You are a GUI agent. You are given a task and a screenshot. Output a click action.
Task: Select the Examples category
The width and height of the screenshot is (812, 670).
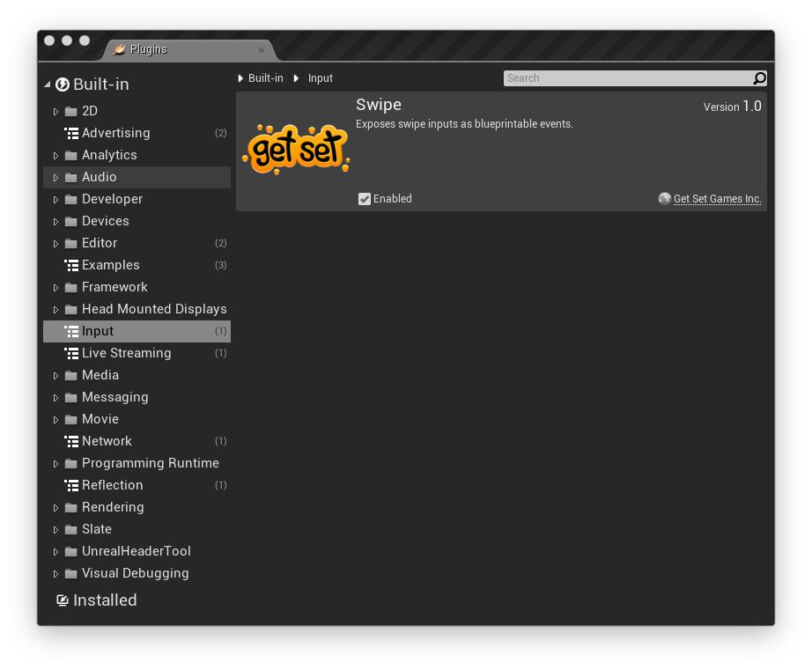coord(137,265)
